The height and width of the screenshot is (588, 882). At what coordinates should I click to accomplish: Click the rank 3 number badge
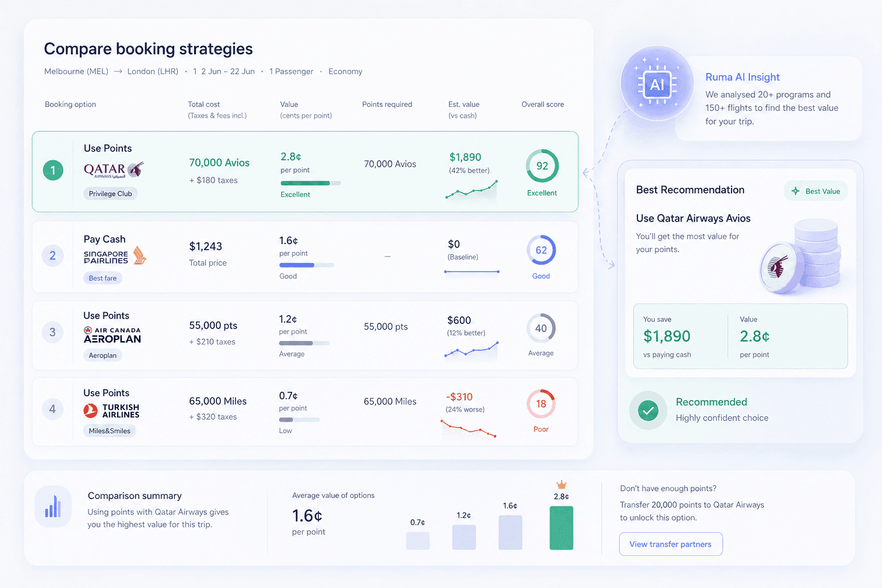53,332
